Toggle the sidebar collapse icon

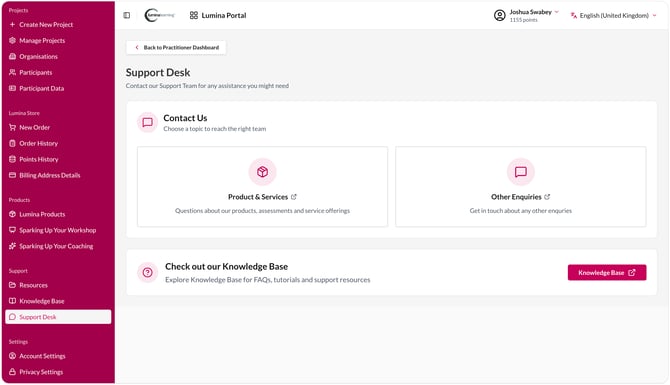[127, 15]
